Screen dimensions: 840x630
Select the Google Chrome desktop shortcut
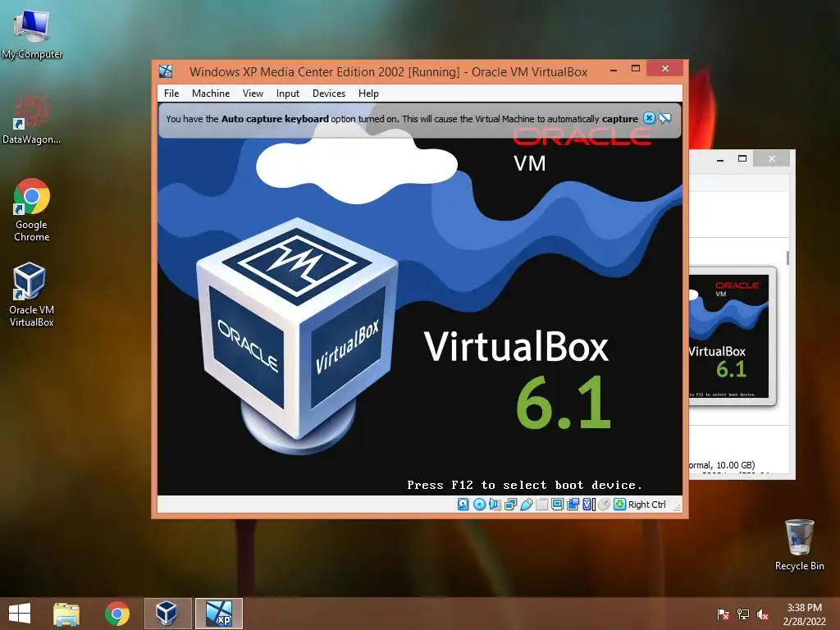[x=32, y=210]
